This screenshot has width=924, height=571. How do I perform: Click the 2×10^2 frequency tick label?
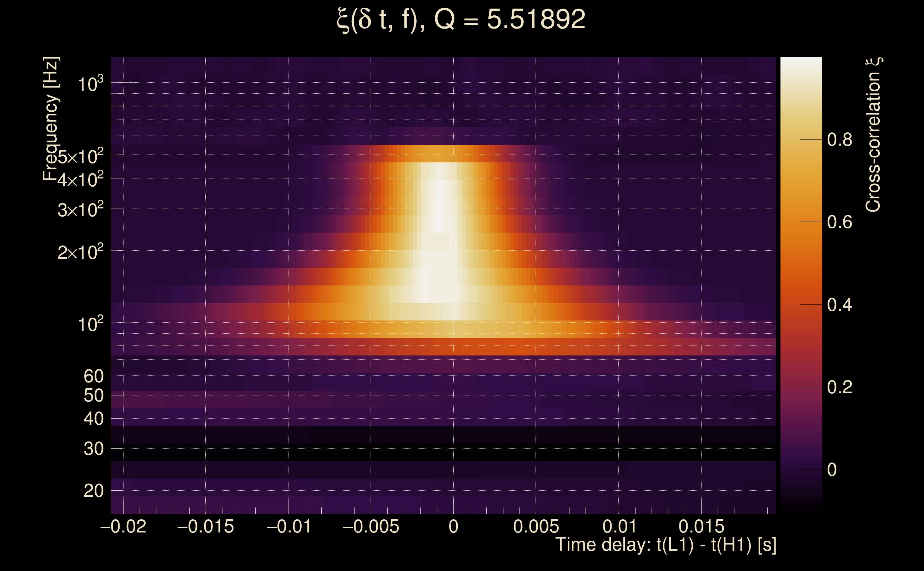(80, 252)
